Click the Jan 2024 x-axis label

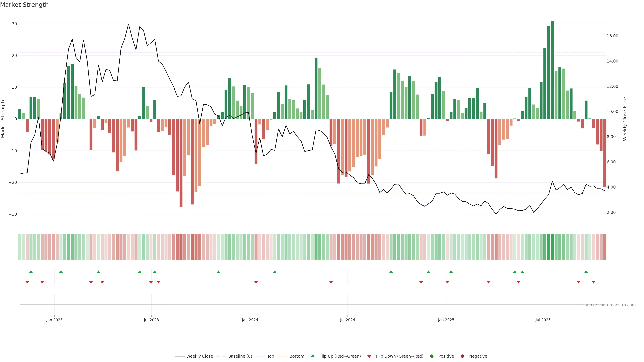[x=250, y=320]
